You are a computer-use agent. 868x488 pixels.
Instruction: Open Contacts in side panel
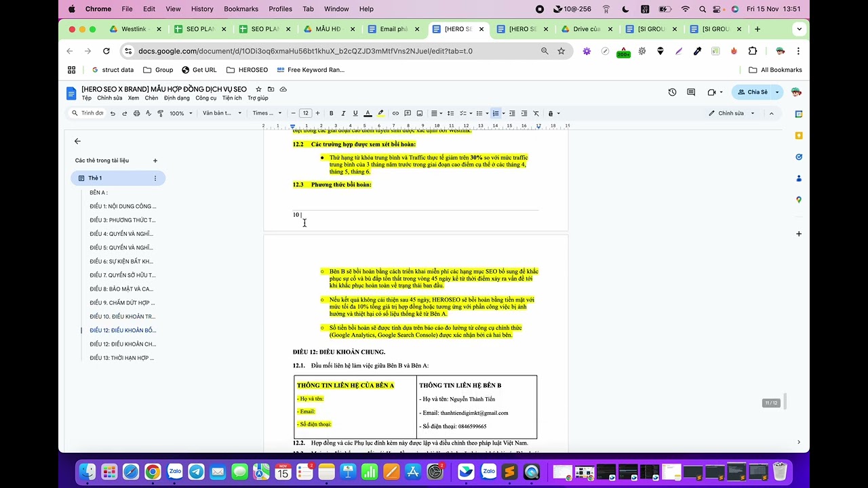click(799, 178)
